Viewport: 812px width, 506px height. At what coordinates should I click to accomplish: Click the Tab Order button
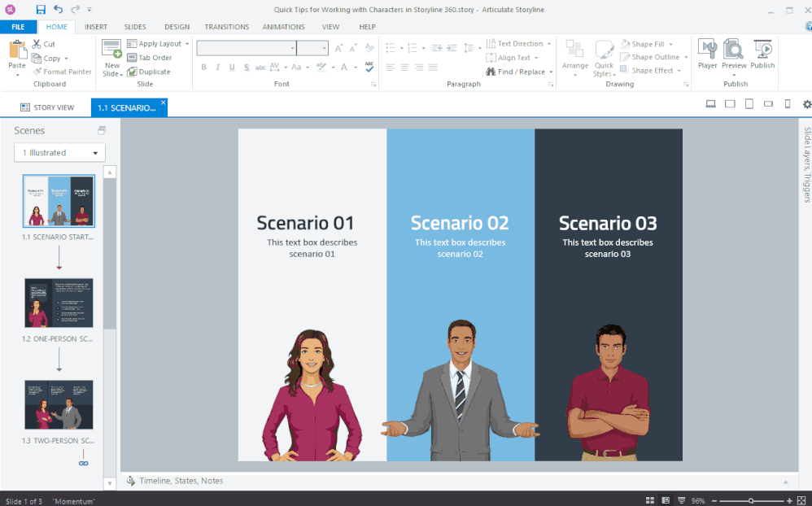pyautogui.click(x=149, y=58)
